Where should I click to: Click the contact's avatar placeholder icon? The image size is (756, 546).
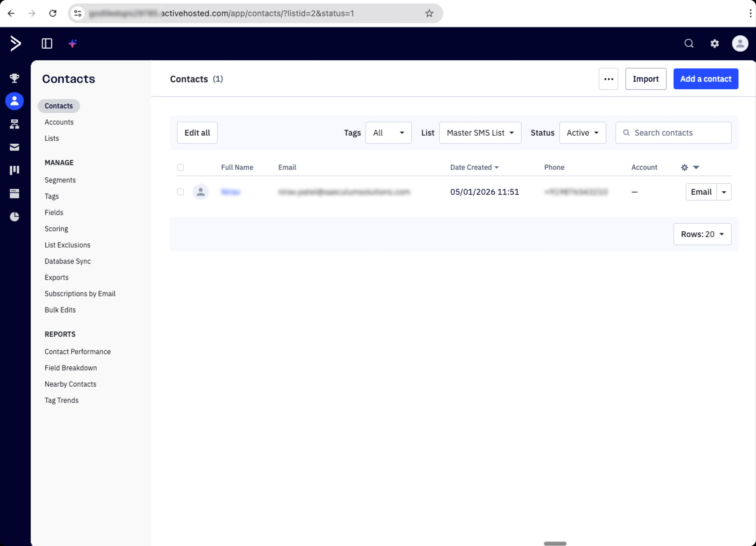201,192
